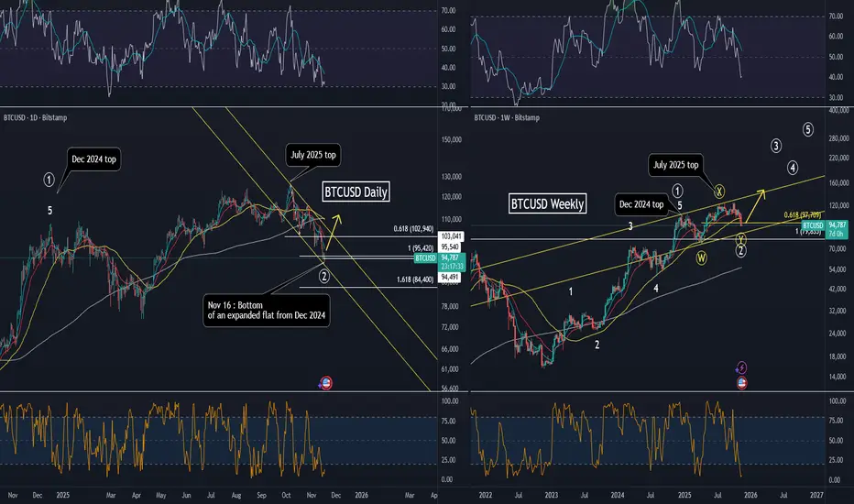Viewport: 854px width, 504px height.
Task: Click the green BTCUSD tag on daily price axis
Action: pyautogui.click(x=425, y=257)
